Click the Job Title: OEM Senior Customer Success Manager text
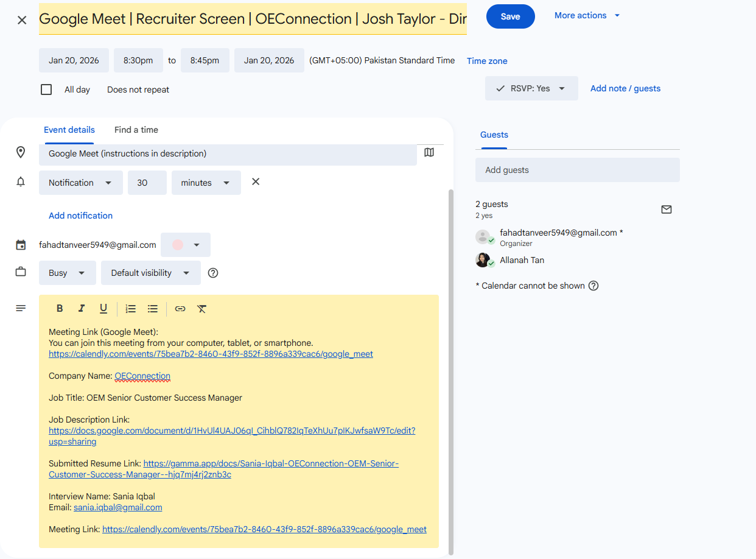Viewport: 756px width, 559px height. (x=145, y=398)
